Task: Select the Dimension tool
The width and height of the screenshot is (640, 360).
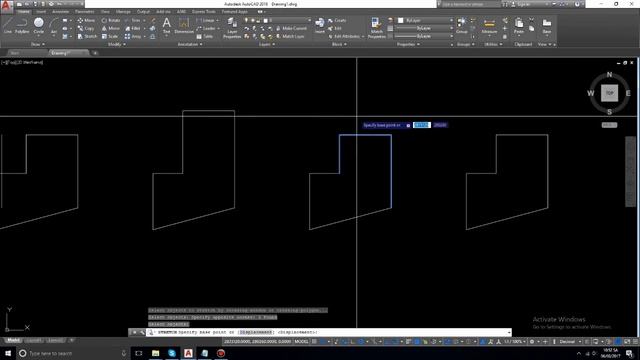Action: 184,25
